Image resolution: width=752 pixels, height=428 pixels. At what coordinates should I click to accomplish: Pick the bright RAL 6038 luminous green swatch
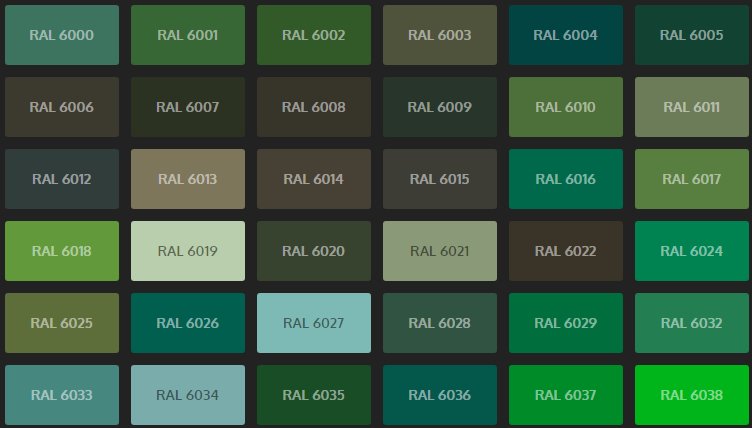coord(692,395)
